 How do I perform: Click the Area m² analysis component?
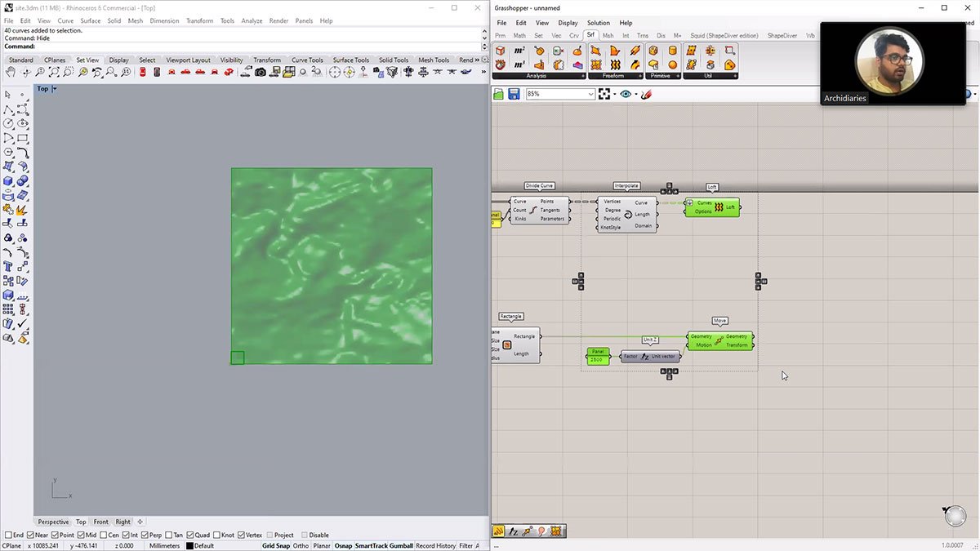[x=519, y=51]
